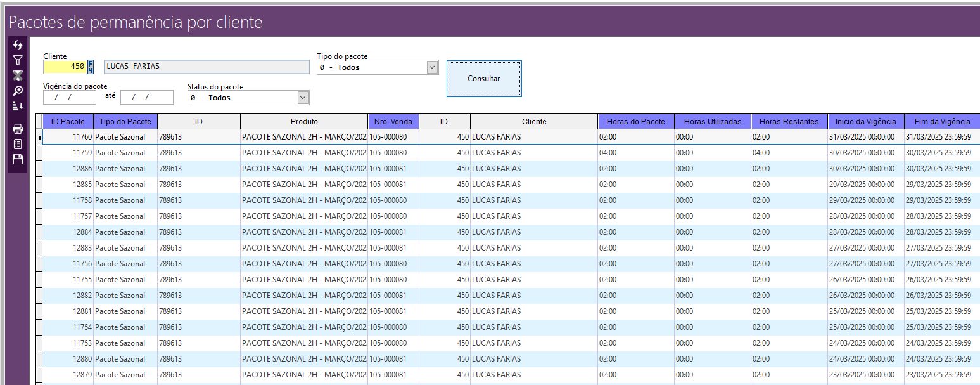
Task: Click the printer icon
Action: (18, 129)
